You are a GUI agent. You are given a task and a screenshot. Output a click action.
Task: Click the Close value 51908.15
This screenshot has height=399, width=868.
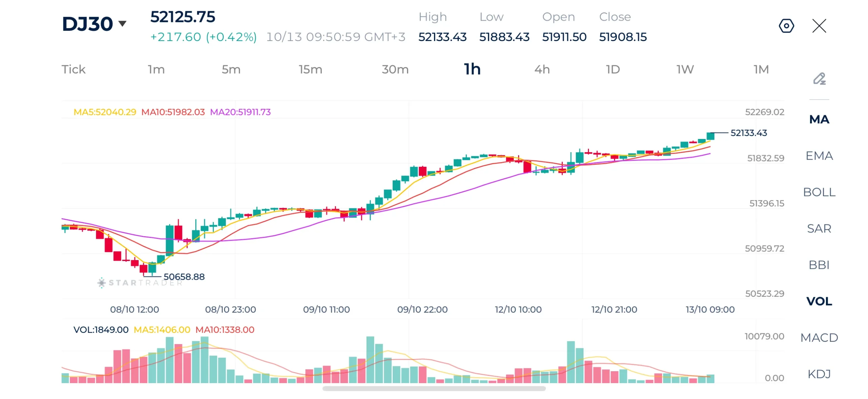(623, 37)
